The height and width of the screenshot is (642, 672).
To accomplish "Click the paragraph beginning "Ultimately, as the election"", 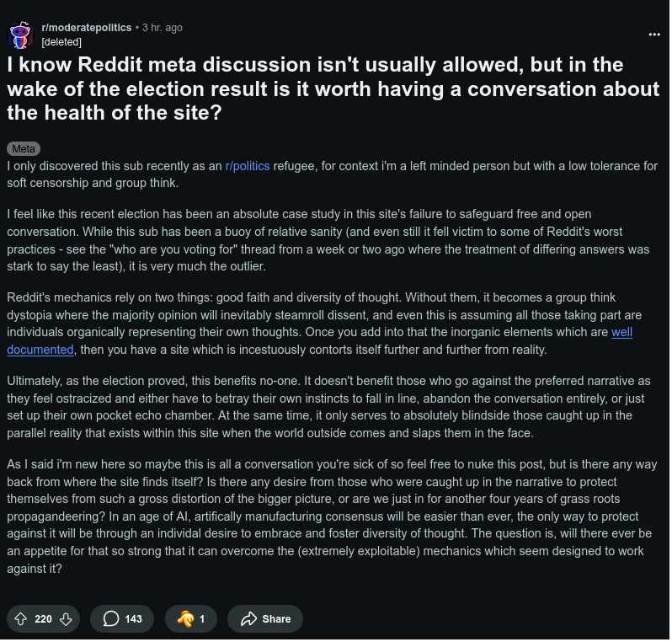I will [328, 407].
